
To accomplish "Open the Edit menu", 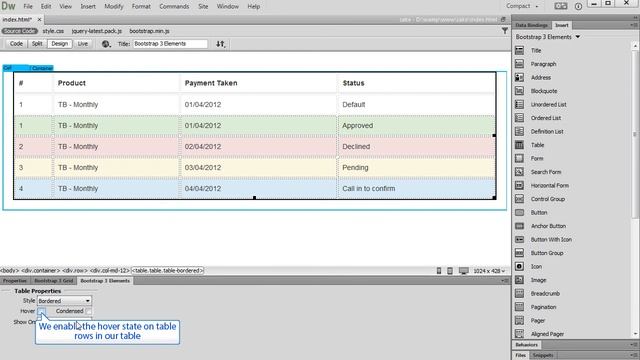I will click(46, 7).
